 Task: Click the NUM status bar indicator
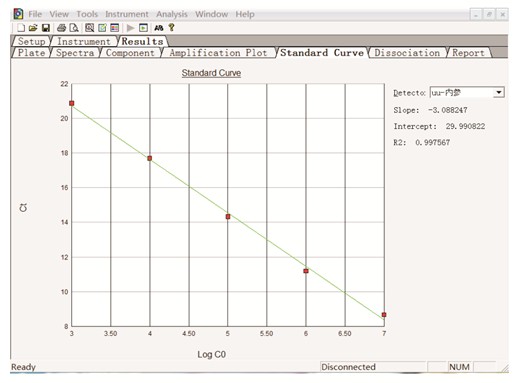click(459, 367)
